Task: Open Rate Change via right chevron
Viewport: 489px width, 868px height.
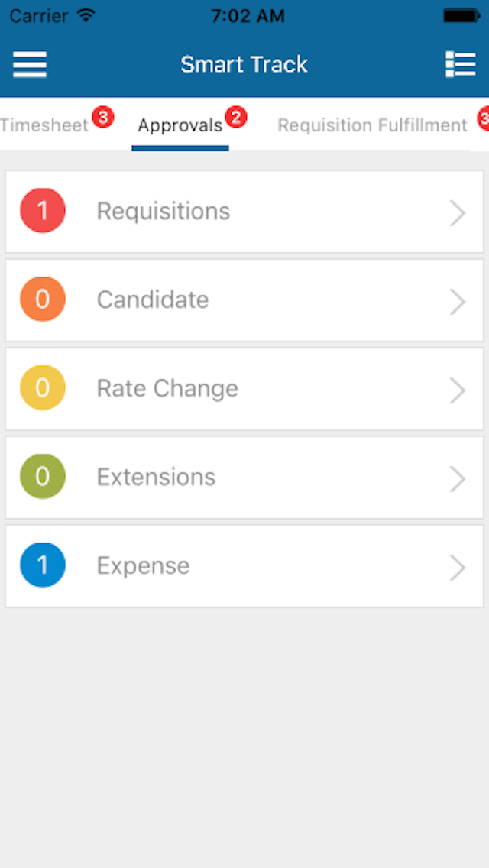Action: pos(458,390)
